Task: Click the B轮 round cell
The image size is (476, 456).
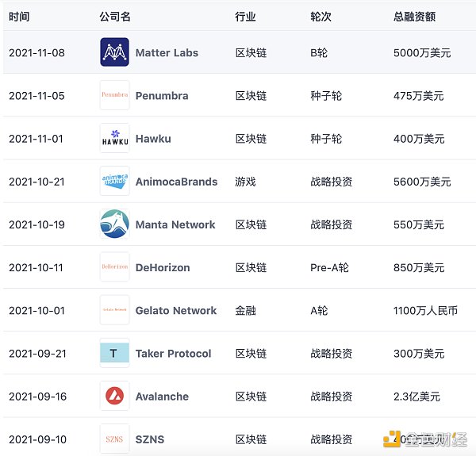Action: click(319, 53)
